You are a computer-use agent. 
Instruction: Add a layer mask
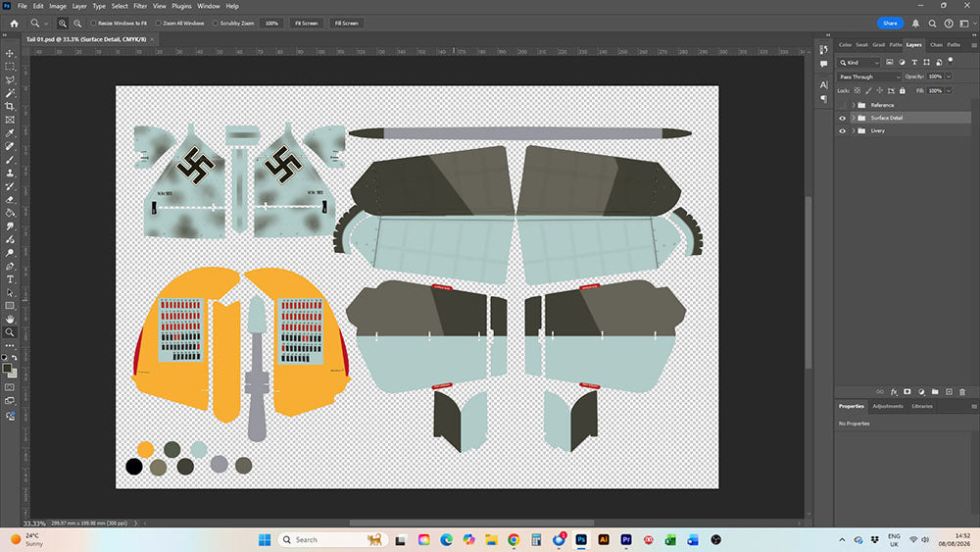coord(907,392)
